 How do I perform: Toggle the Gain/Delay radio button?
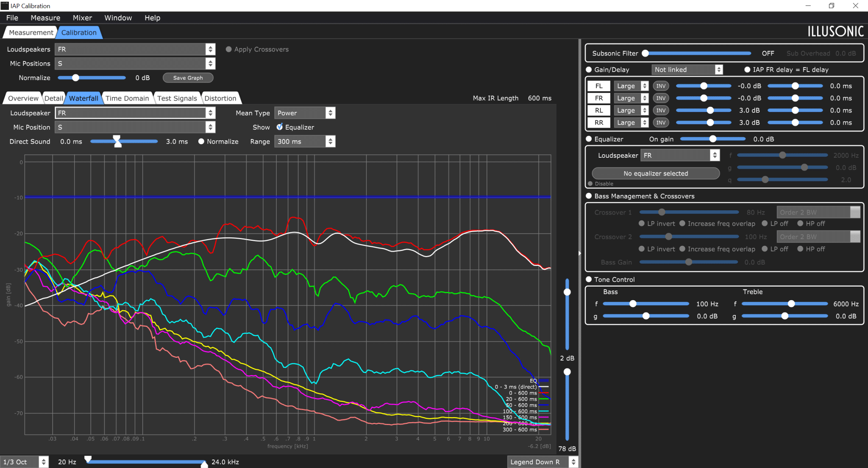click(x=589, y=70)
